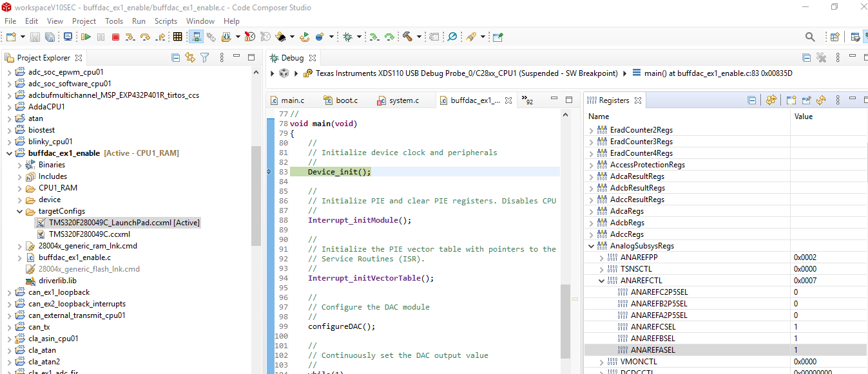
Task: Open the Scripts menu
Action: tap(166, 21)
